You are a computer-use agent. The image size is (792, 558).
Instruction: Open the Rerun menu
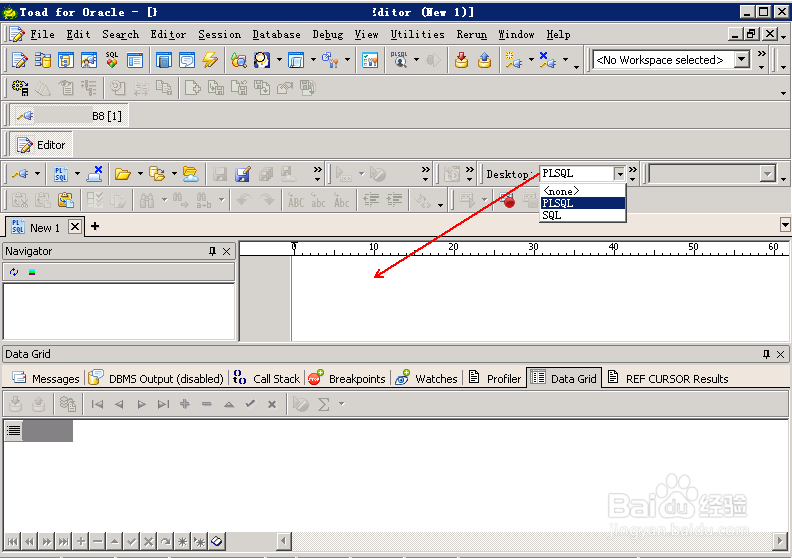point(472,34)
